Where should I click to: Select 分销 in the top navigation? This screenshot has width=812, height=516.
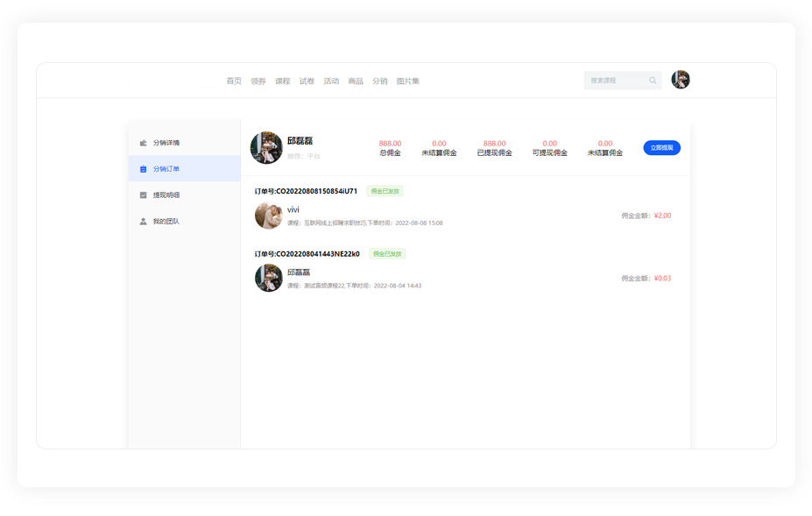click(379, 81)
